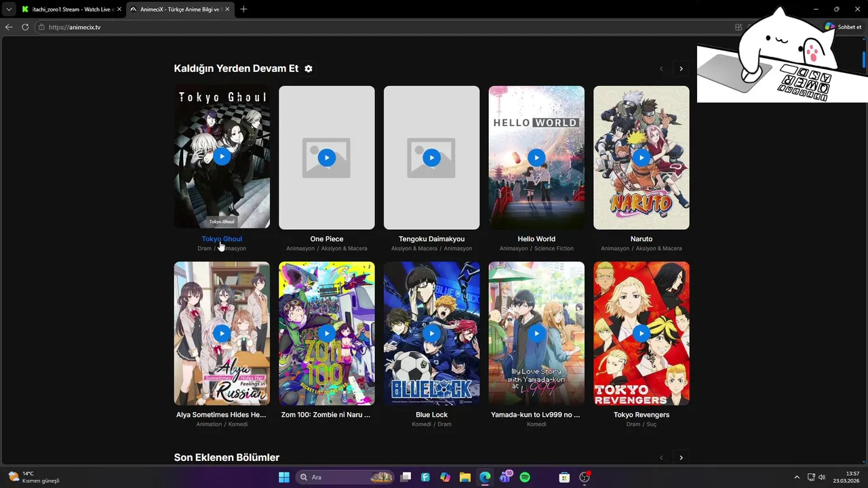Open a new browser tab
868x488 pixels.
pos(243,9)
